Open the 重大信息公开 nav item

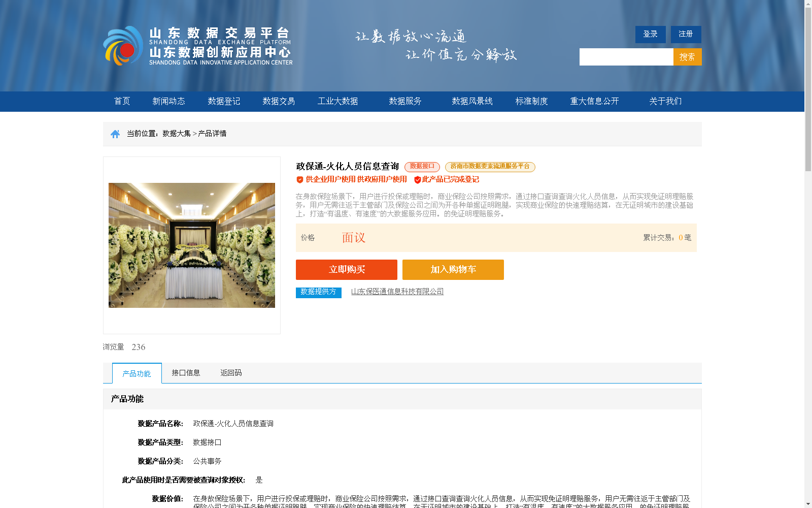595,101
